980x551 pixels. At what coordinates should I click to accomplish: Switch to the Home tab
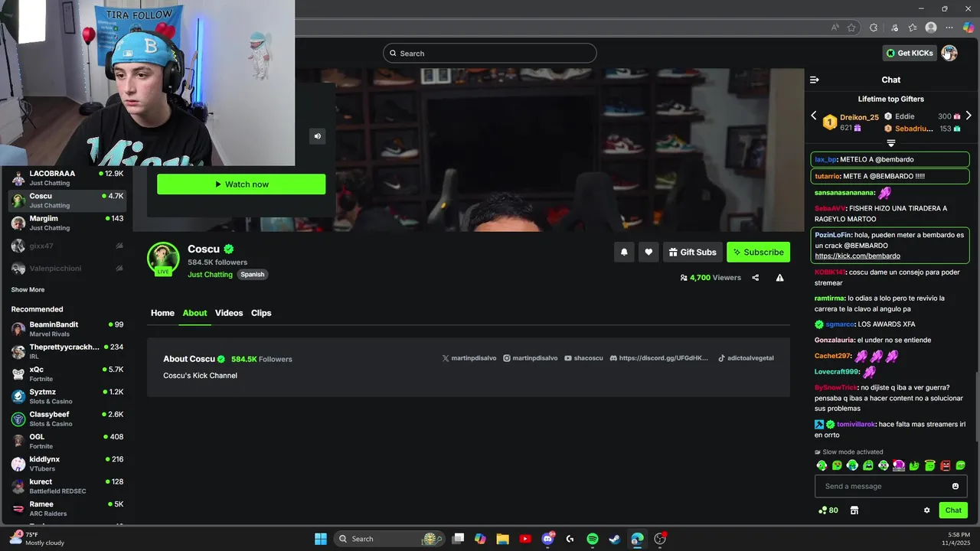(x=162, y=313)
